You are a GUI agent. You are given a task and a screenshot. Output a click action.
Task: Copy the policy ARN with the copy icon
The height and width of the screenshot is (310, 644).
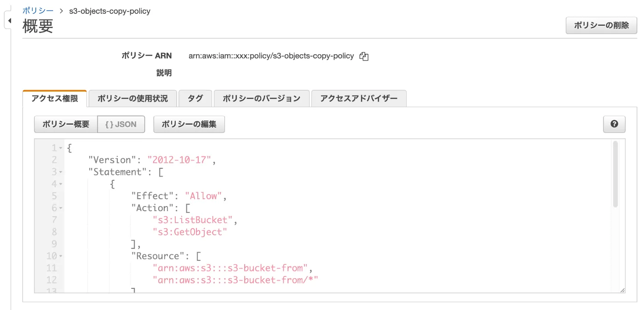coord(364,57)
